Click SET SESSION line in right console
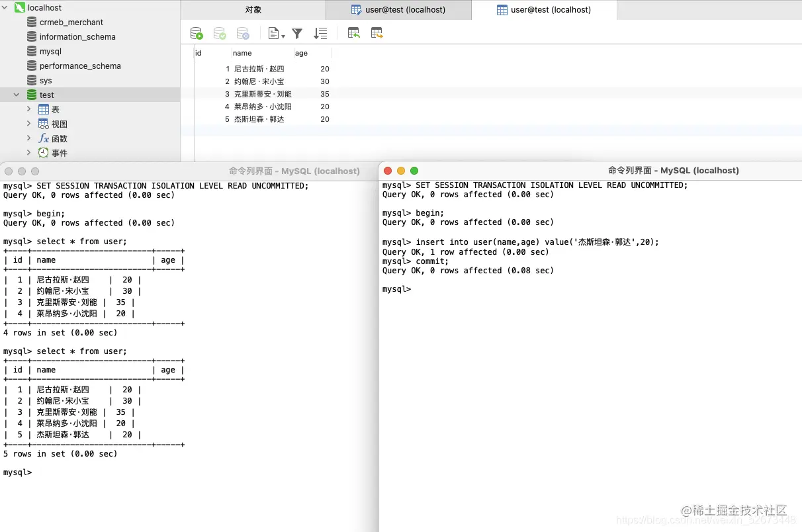 point(535,185)
